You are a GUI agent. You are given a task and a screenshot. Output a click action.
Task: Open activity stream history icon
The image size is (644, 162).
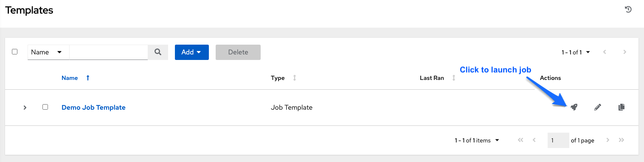tap(629, 9)
